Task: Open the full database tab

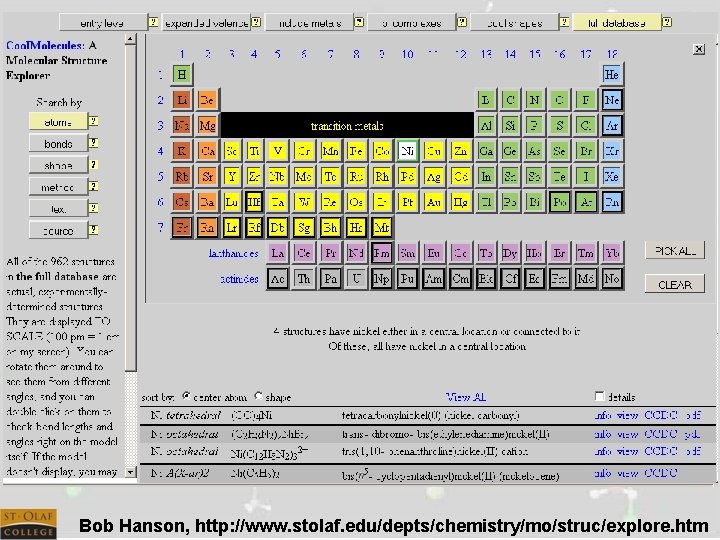Action: (x=617, y=22)
